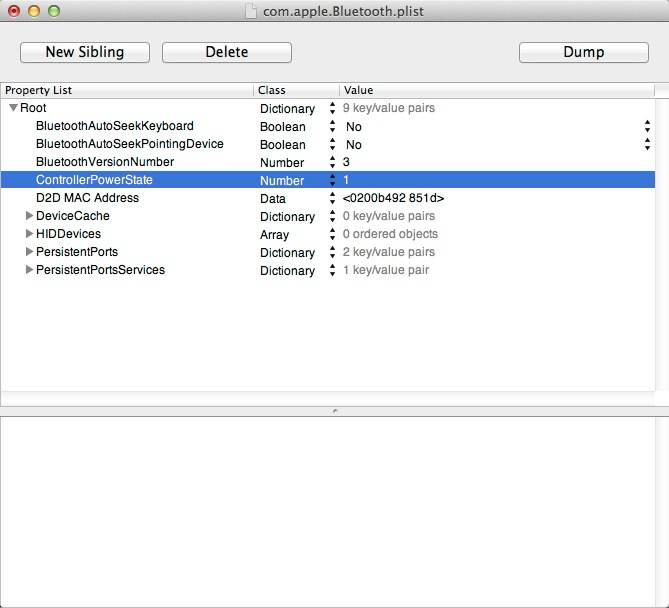Change class type of ControllerPowerState row
This screenshot has width=669, height=608.
click(x=332, y=181)
